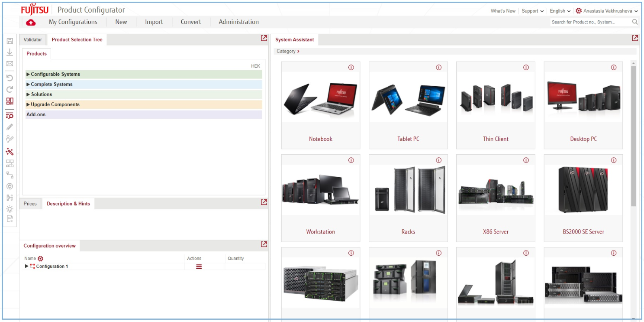This screenshot has width=644, height=322.
Task: Open info icon on Racks card
Action: coord(438,160)
